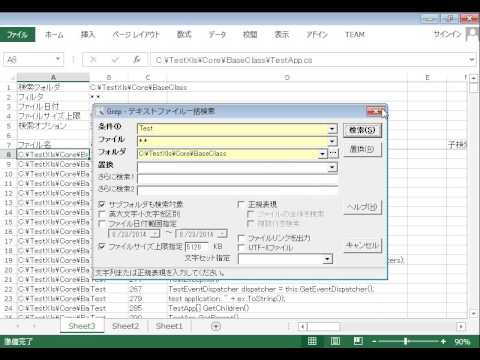Image resolution: width=480 pixels, height=360 pixels.
Task: Open the start date picker dropdown
Action: click(x=155, y=234)
